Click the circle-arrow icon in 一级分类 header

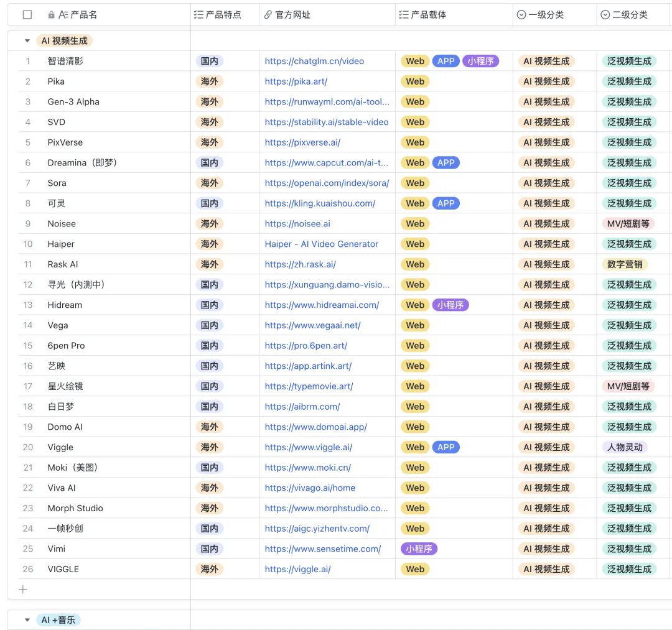coord(521,15)
